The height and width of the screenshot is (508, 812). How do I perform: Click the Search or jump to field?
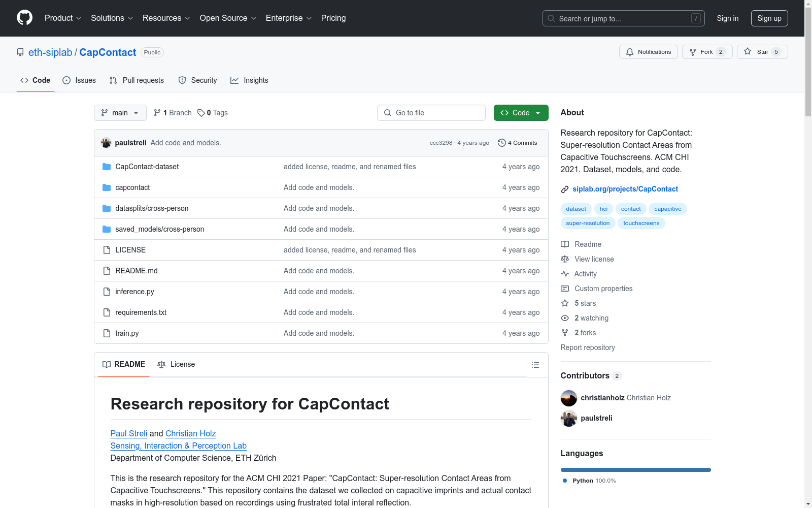(x=624, y=18)
